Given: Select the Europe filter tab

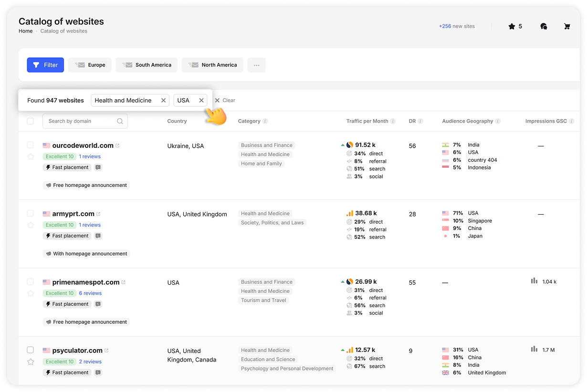Looking at the screenshot, I should [x=90, y=65].
